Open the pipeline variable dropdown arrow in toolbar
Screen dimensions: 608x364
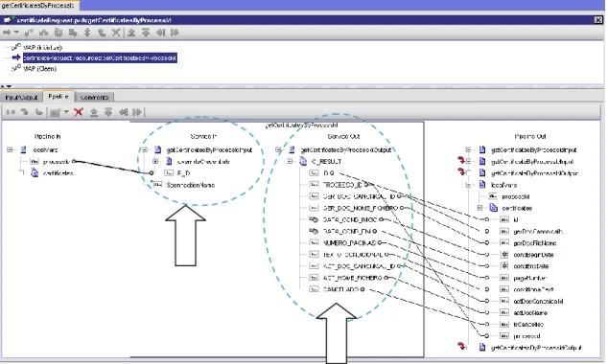click(x=66, y=112)
